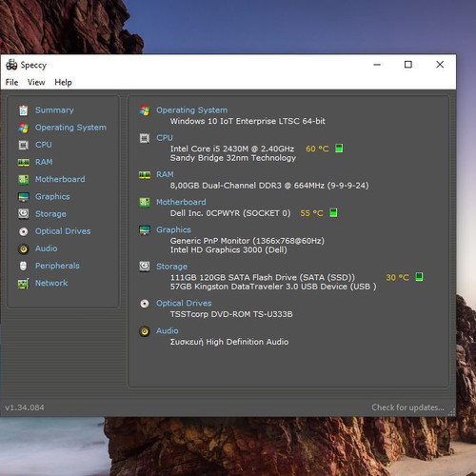The width and height of the screenshot is (476, 476).
Task: Click the Motherboard icon in sidebar
Action: 23,180
